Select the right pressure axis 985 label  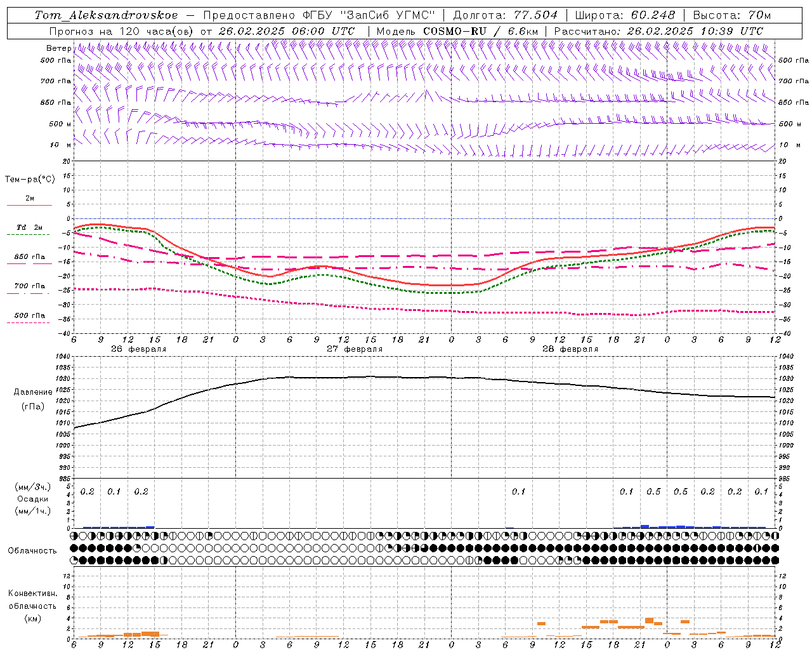[x=785, y=479]
